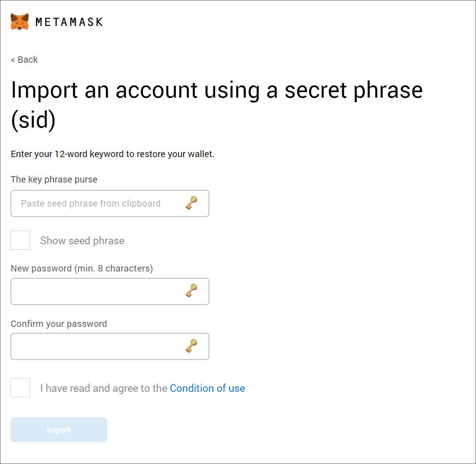Click the 'Import an account' page heading
476x464 pixels.
217,105
